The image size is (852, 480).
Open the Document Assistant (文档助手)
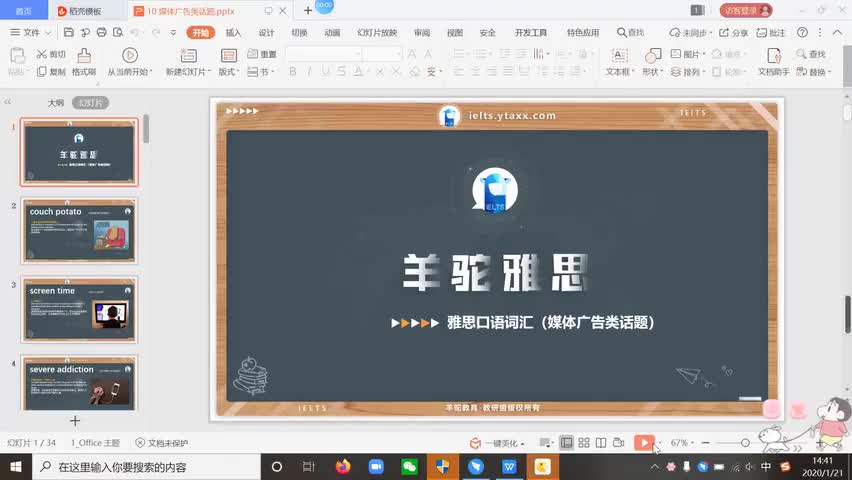click(x=774, y=62)
